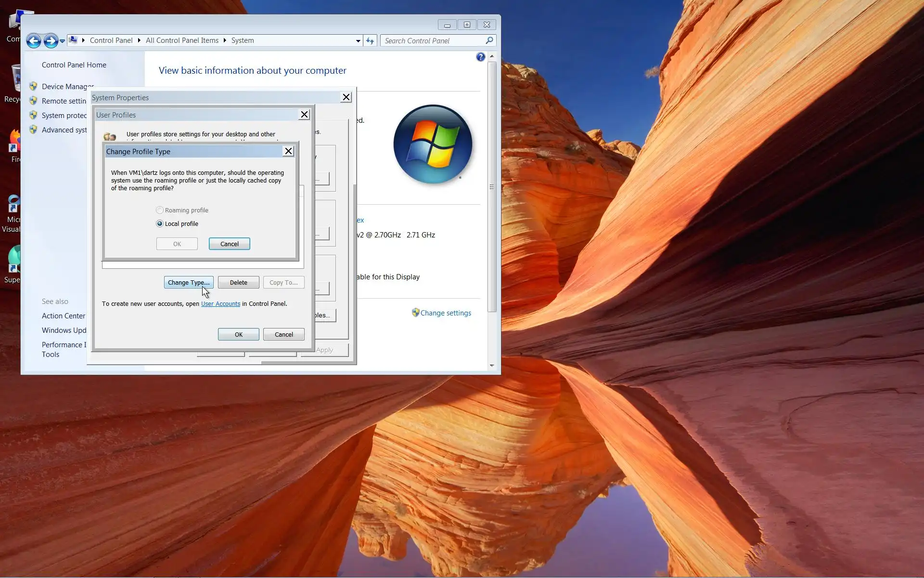Screen dimensions: 924x578
Task: Click the shield icon next to Change settings
Action: coord(415,313)
